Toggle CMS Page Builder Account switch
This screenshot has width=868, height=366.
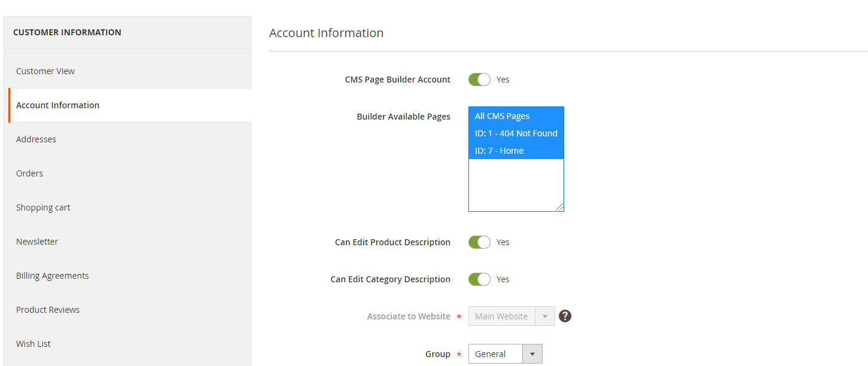(x=479, y=80)
